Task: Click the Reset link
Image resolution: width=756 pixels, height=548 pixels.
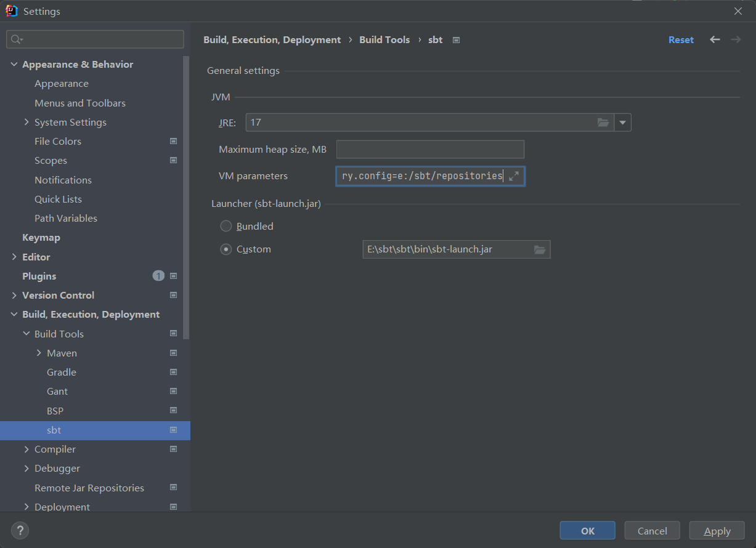Action: pos(681,39)
